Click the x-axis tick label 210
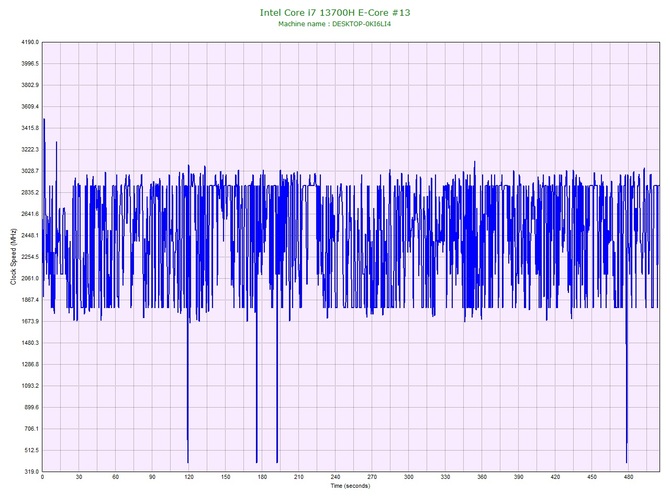Screen dimensions: 670x503 [299, 477]
